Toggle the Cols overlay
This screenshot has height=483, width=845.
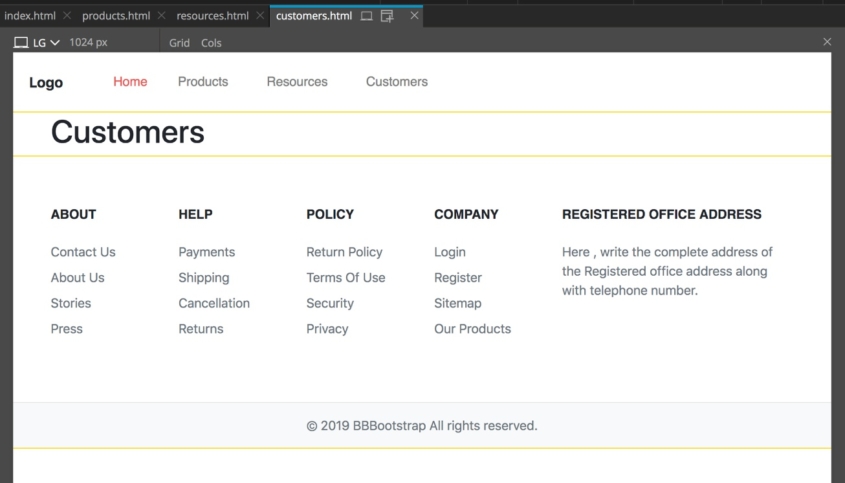tap(211, 43)
